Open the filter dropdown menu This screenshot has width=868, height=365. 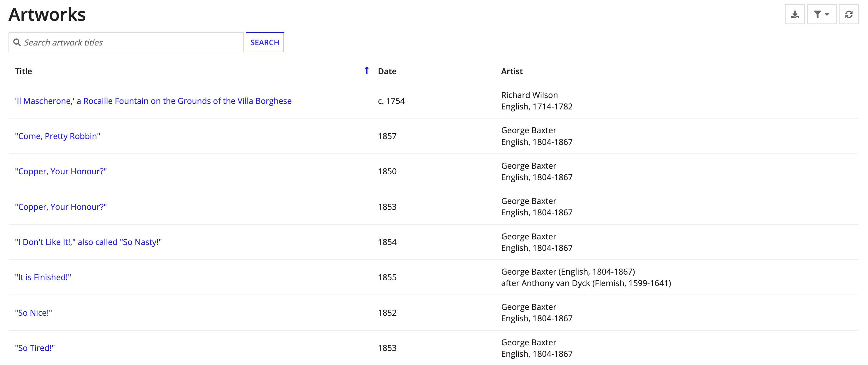click(821, 14)
